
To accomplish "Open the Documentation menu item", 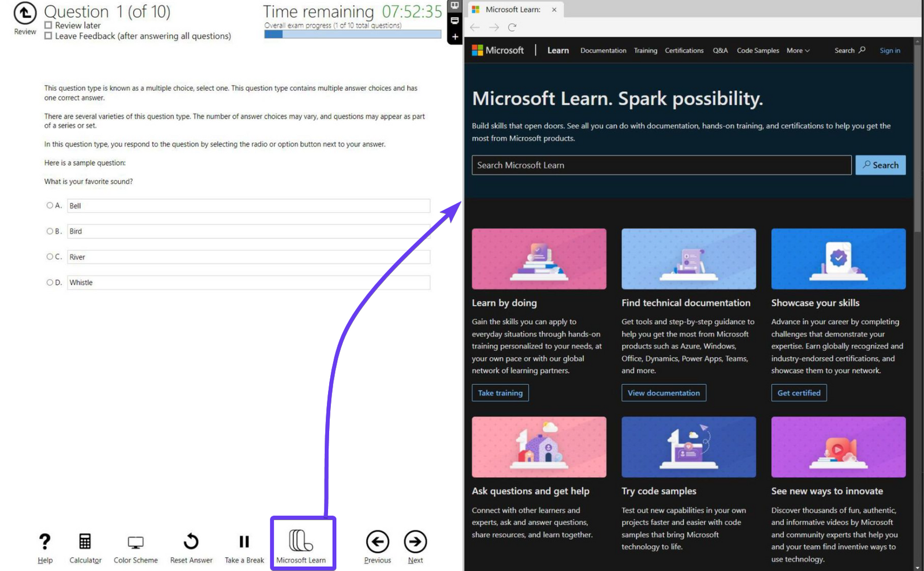I will (x=603, y=50).
